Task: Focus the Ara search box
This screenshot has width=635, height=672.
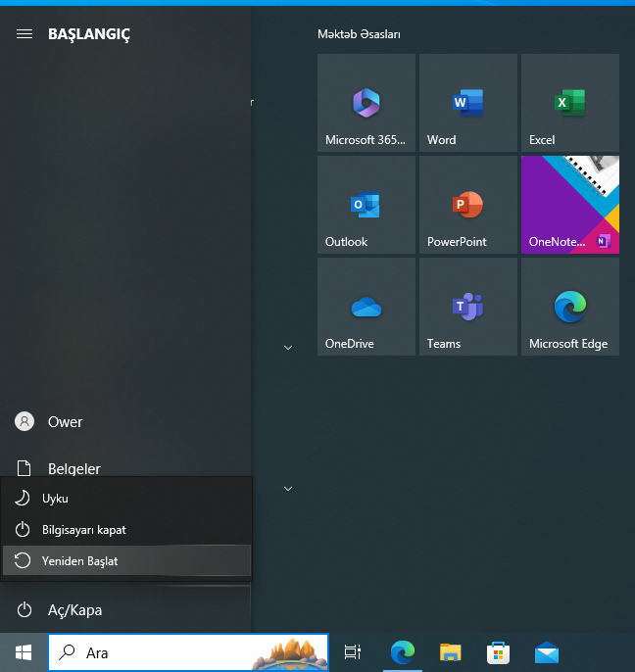Action: click(x=188, y=652)
